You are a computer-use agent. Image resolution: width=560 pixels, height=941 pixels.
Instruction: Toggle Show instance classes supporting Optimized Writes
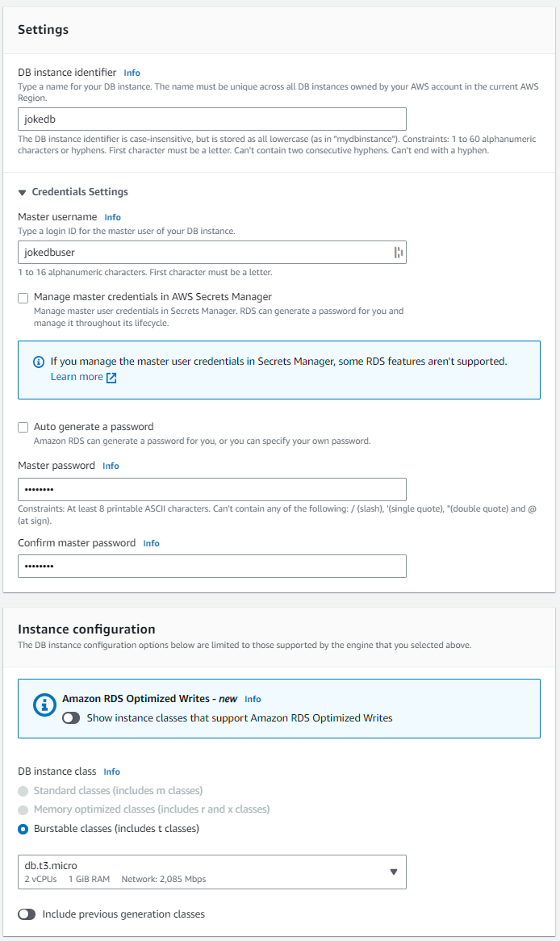[x=71, y=717]
